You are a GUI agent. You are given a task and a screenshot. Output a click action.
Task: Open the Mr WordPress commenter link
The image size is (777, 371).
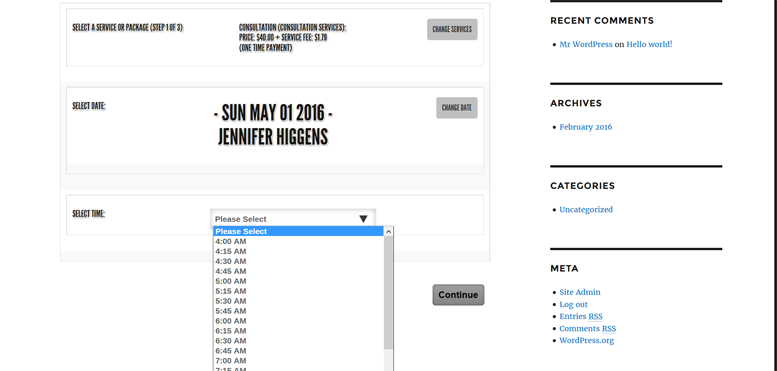pos(586,44)
